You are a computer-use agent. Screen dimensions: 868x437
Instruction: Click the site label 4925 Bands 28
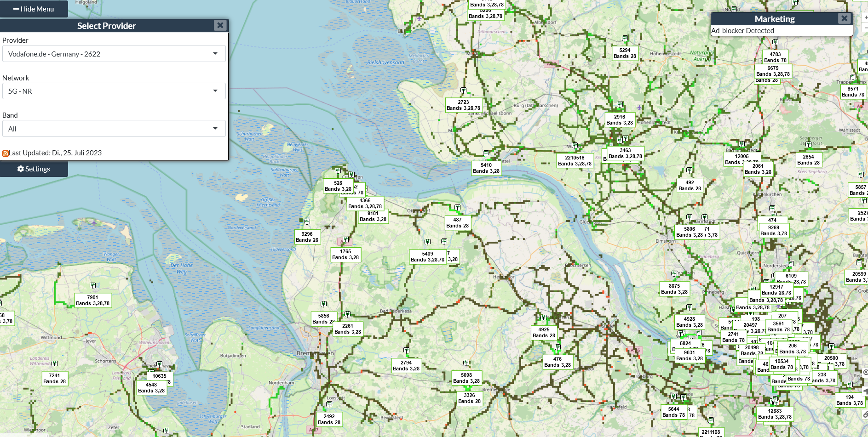544,332
